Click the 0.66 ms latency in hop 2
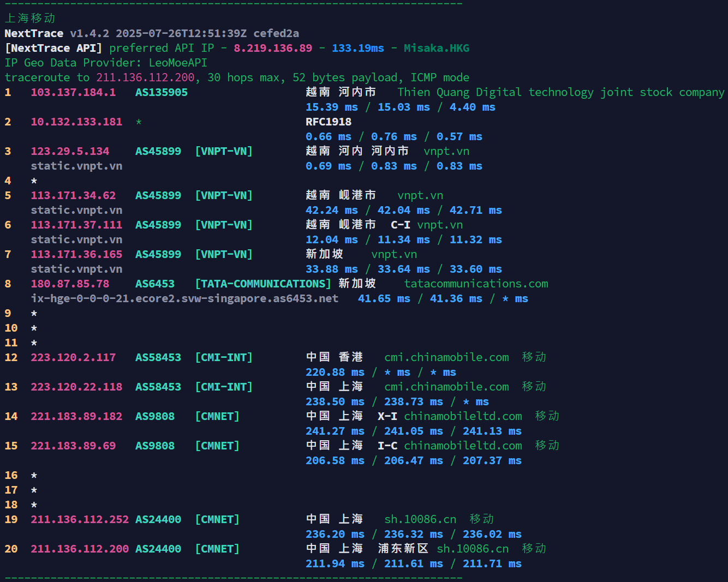This screenshot has height=582, width=728. point(329,136)
